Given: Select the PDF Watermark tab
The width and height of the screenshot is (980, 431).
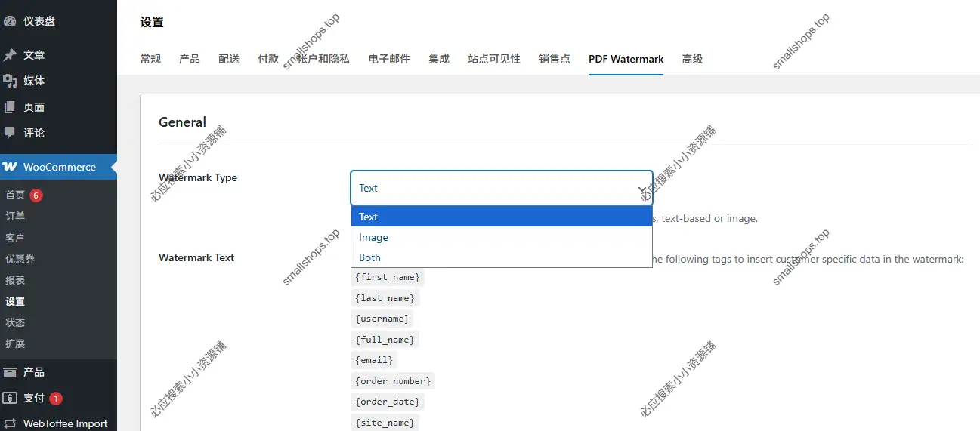Looking at the screenshot, I should tap(626, 59).
